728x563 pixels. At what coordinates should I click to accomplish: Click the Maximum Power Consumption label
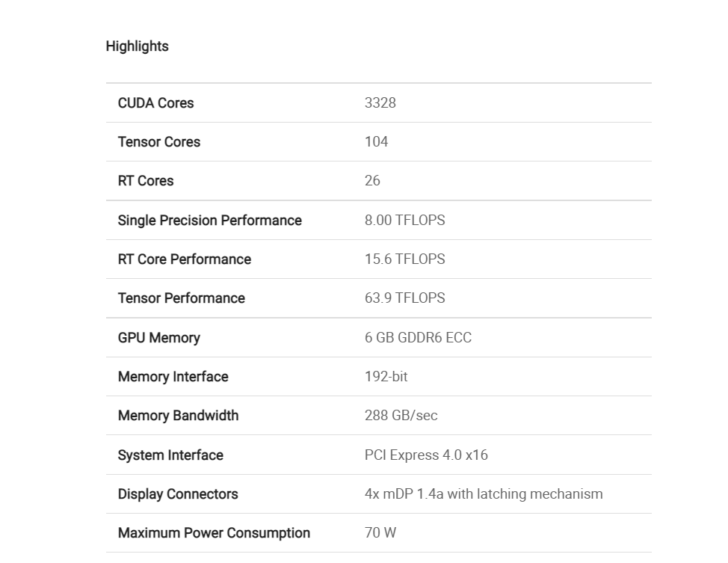(x=214, y=533)
